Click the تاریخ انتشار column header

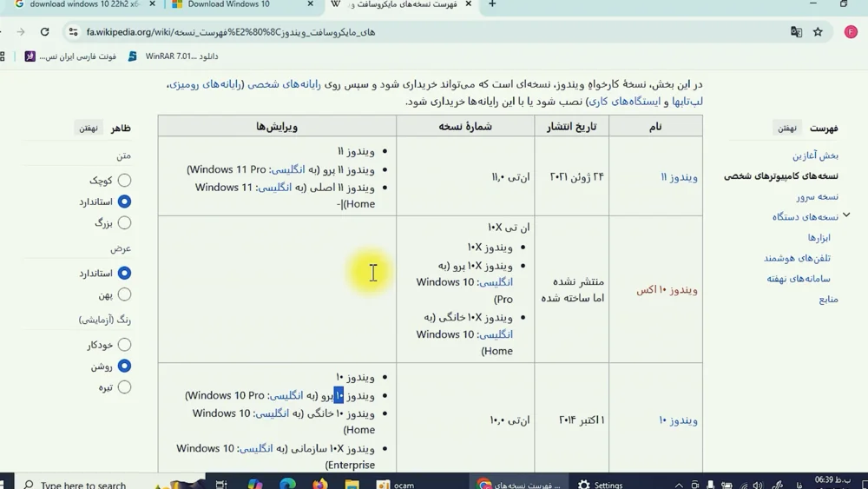(x=572, y=126)
